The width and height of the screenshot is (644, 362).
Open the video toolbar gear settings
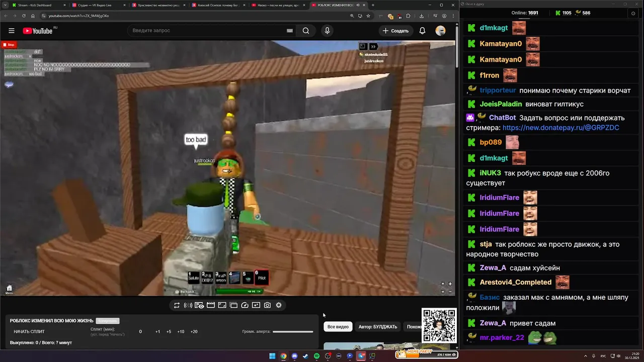(279, 305)
